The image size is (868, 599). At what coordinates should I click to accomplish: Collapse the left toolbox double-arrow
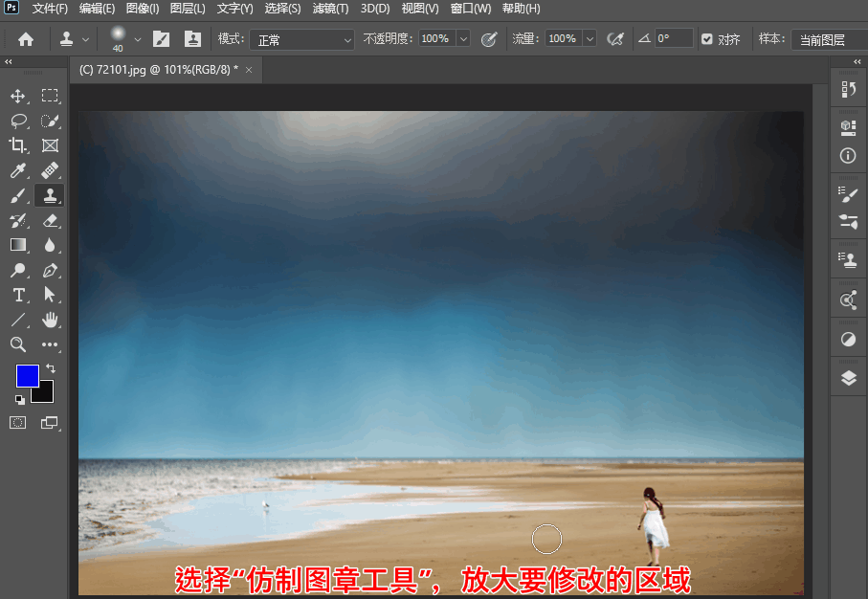click(9, 62)
